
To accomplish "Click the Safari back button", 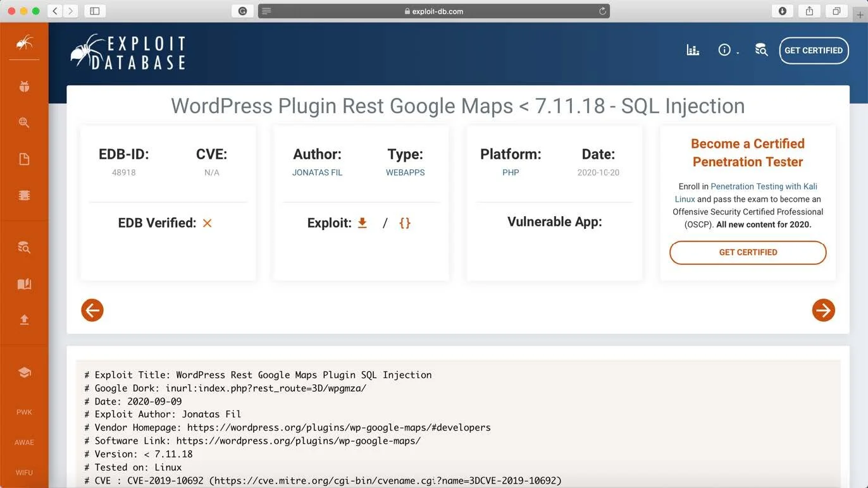I will click(x=56, y=11).
